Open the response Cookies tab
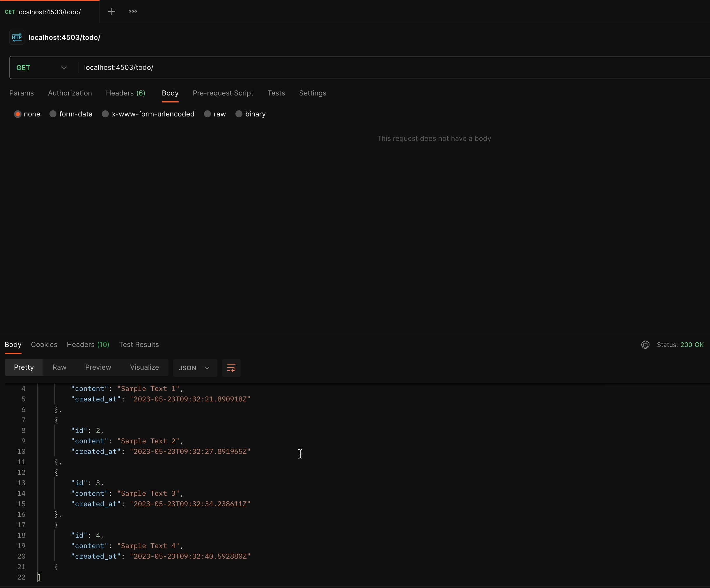This screenshot has height=588, width=710. pyautogui.click(x=44, y=345)
